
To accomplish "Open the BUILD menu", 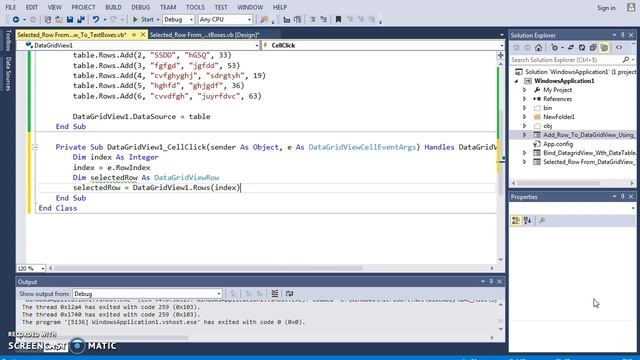I will coord(113,7).
